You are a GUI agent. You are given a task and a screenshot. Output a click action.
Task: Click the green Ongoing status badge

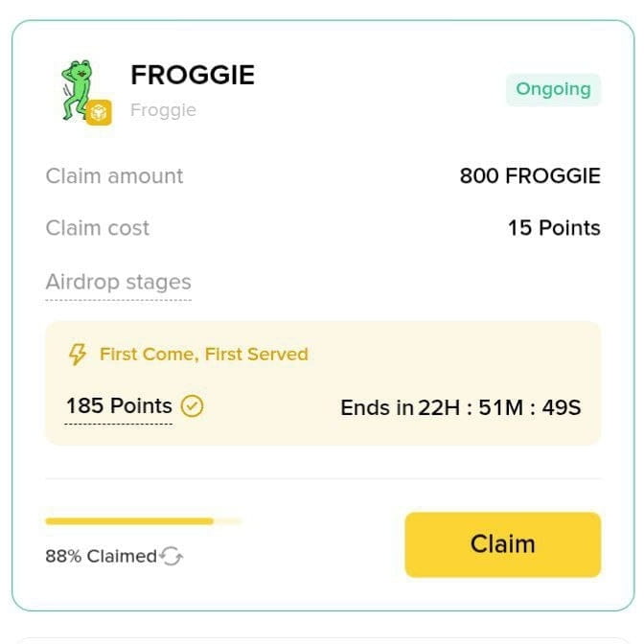553,89
